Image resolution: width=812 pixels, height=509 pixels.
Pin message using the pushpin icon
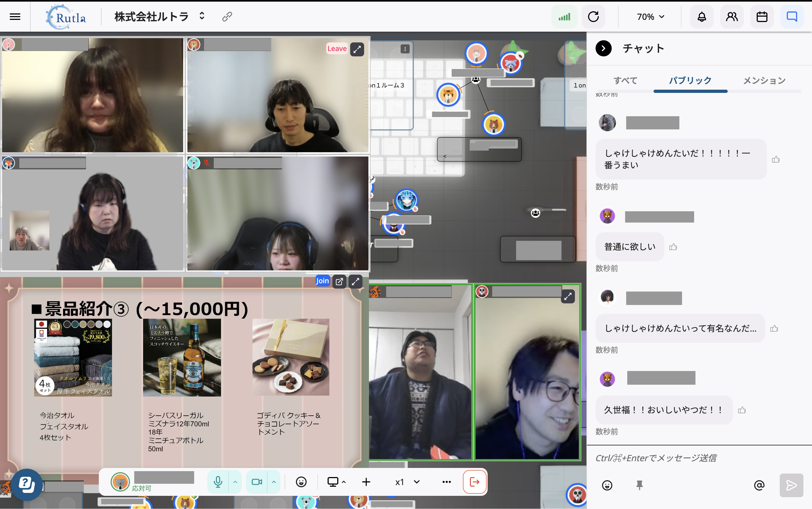point(639,485)
